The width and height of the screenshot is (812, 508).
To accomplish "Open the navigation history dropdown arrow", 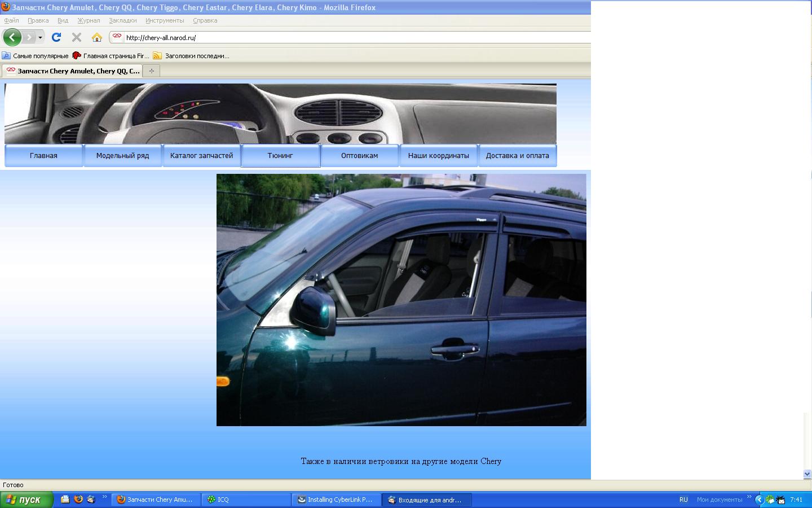I will click(40, 37).
